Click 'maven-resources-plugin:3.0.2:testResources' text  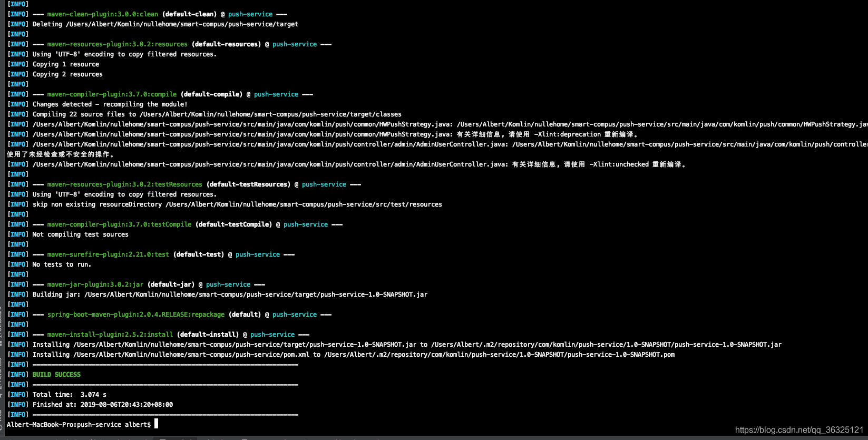(x=125, y=184)
